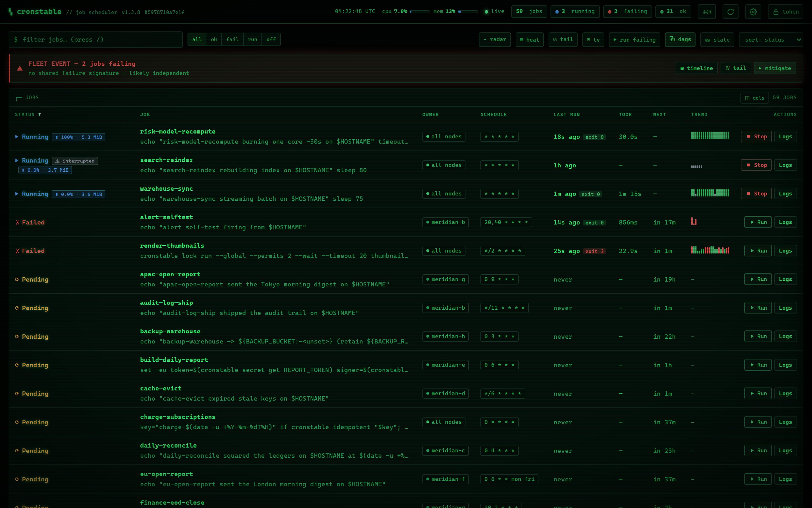Open the cols column chooser
The image size is (812, 508).
[x=754, y=98]
